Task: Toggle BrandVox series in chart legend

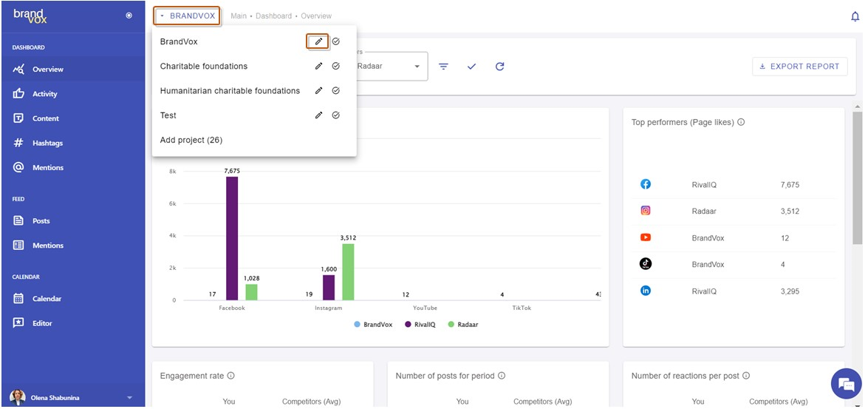Action: tap(374, 325)
